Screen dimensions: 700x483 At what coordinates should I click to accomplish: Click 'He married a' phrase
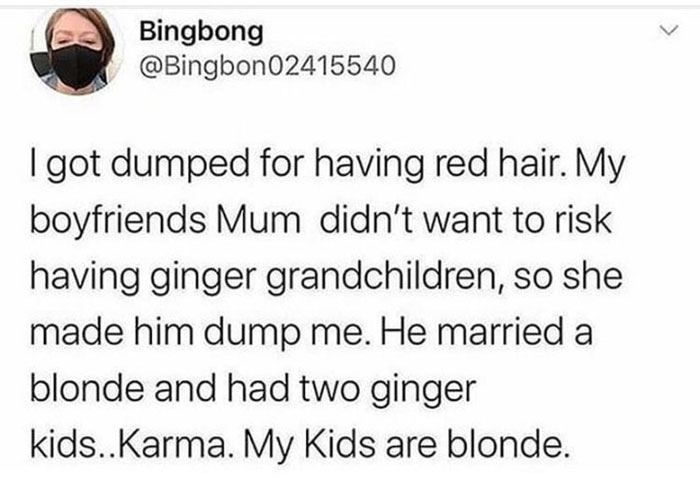(486, 333)
